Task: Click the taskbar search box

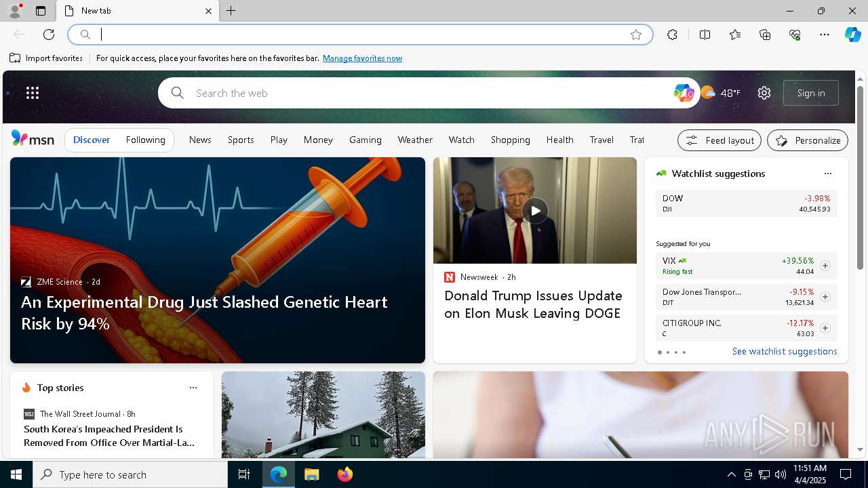Action: tap(130, 474)
